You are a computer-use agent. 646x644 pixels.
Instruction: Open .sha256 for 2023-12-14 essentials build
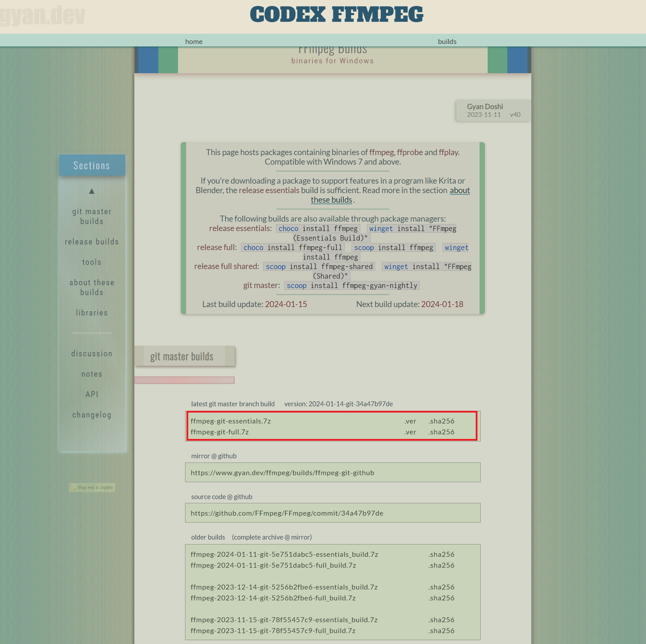click(442, 587)
